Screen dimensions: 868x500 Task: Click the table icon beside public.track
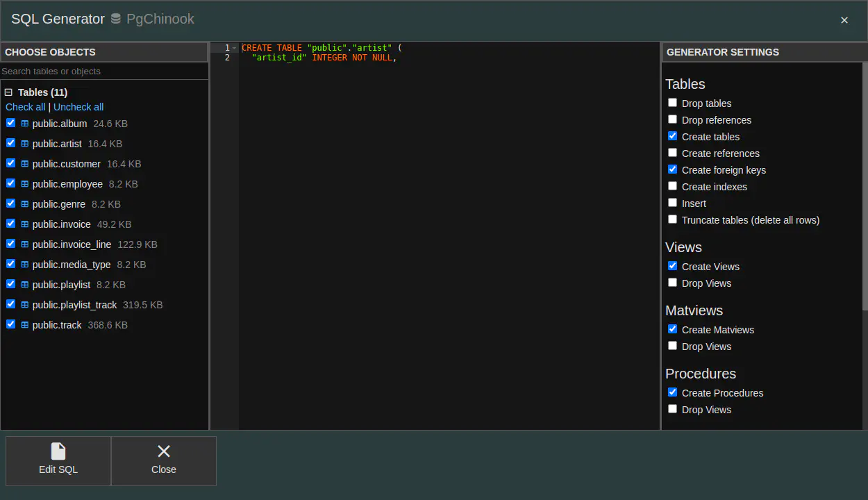pyautogui.click(x=25, y=325)
